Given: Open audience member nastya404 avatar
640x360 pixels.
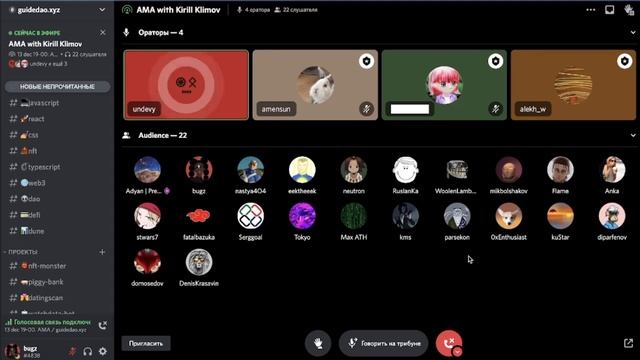Looking at the screenshot, I should click(x=250, y=169).
